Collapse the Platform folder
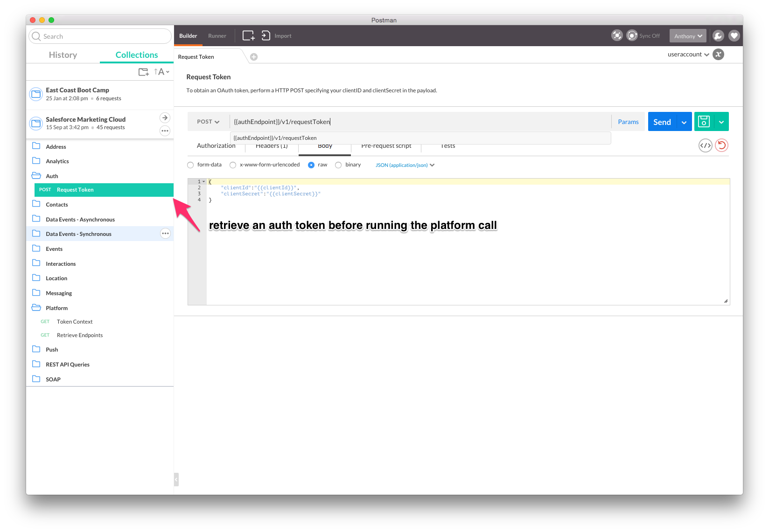This screenshot has width=769, height=532. point(36,307)
